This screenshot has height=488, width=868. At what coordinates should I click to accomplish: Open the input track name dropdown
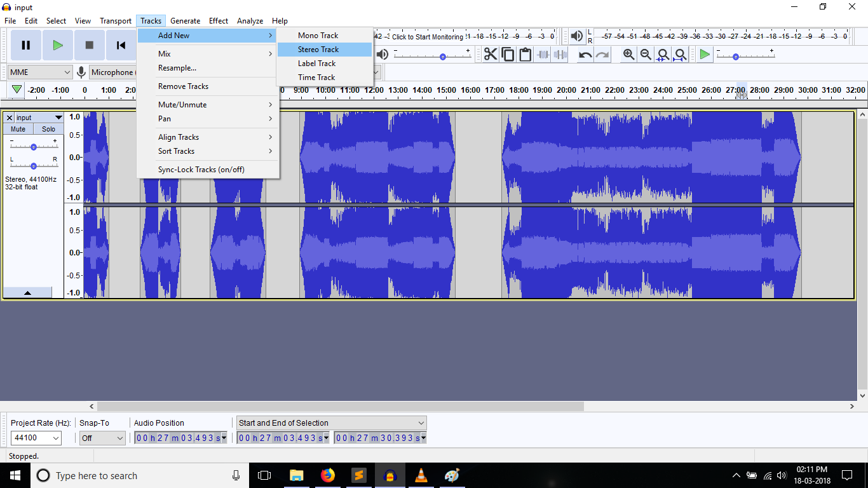pos(58,118)
